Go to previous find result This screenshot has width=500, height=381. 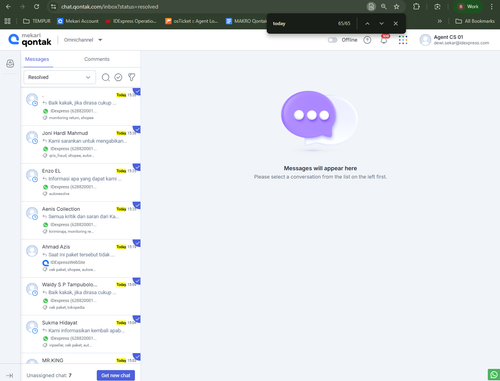pos(367,24)
